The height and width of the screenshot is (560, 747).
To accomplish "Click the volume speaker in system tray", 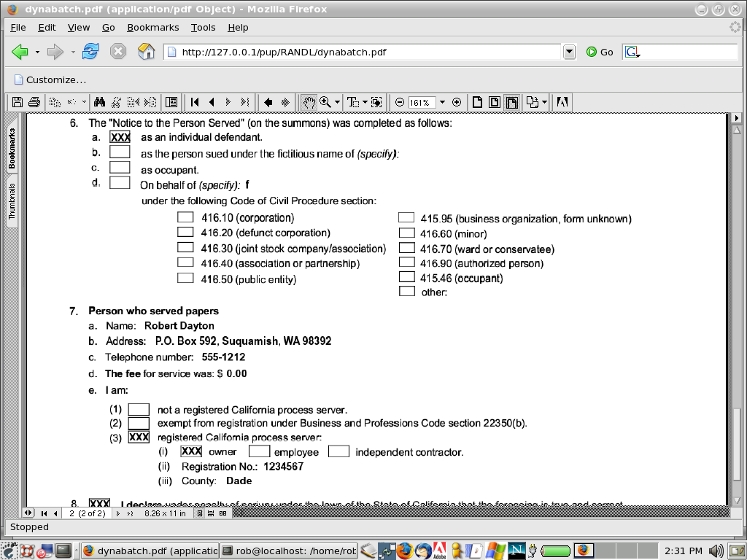I will [716, 551].
